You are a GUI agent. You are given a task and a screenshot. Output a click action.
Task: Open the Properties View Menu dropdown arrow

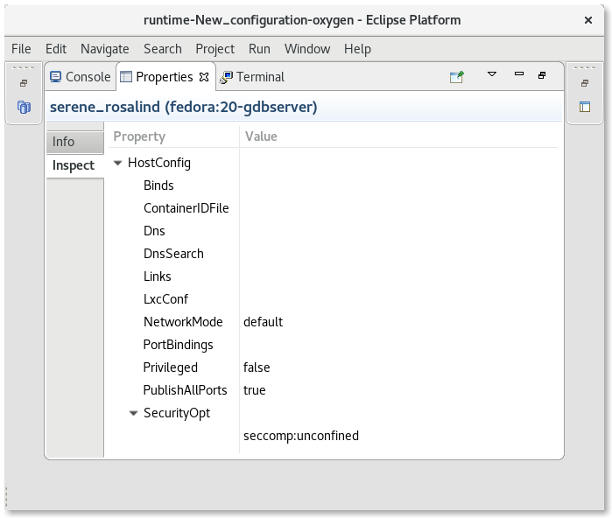(x=491, y=75)
